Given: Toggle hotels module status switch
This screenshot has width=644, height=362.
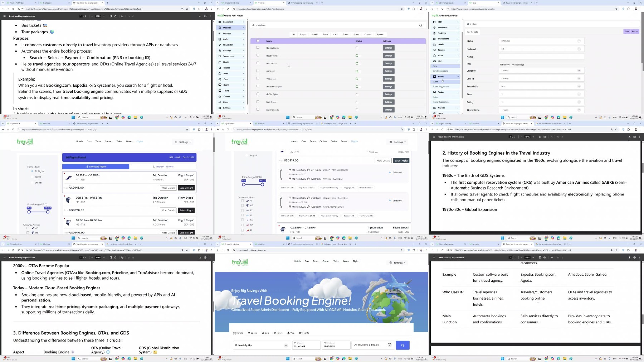Looking at the screenshot, I should (358, 56).
